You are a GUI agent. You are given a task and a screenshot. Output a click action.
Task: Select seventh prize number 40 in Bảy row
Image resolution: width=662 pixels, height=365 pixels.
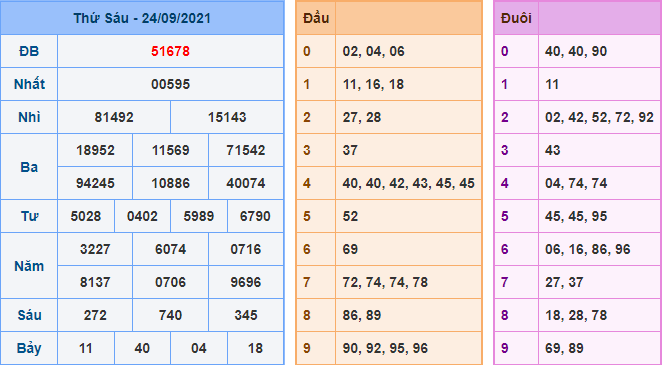click(x=142, y=349)
